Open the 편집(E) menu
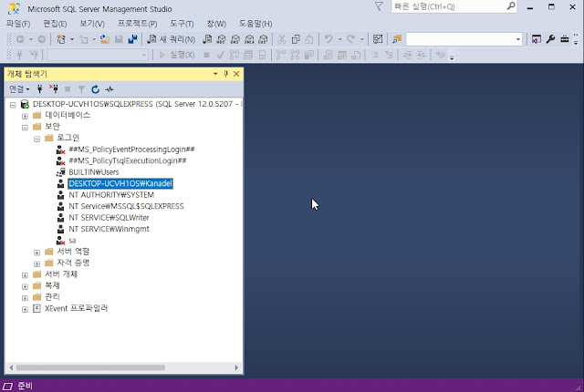 point(55,24)
